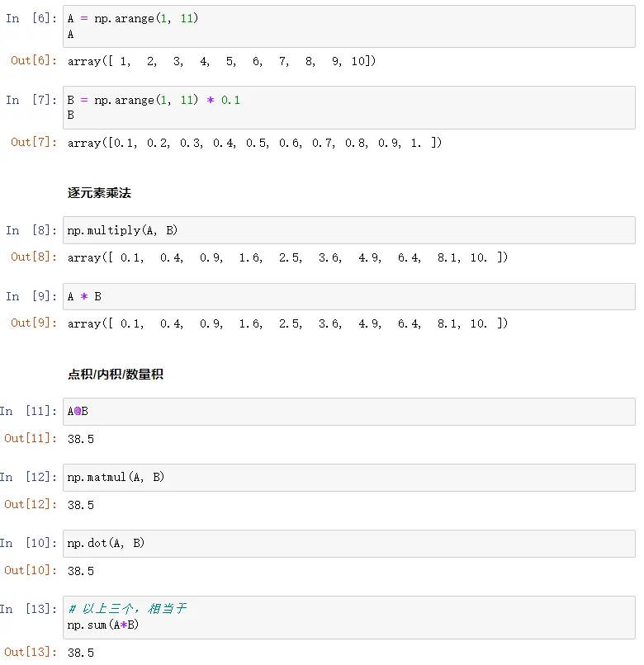Click the 38.5 output under np.matmul
Viewport: 644px width, 665px height.
81,505
